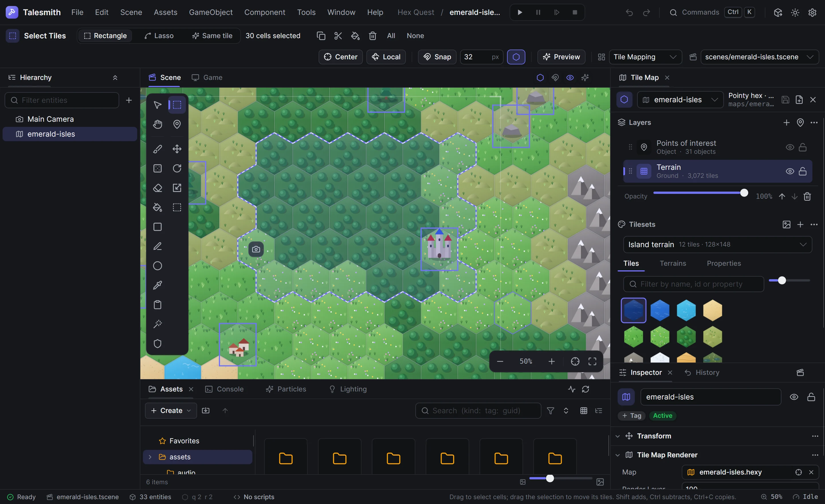The height and width of the screenshot is (504, 825).
Task: Open the scenes/emerald-isles.tscene dropdown
Action: pos(759,57)
